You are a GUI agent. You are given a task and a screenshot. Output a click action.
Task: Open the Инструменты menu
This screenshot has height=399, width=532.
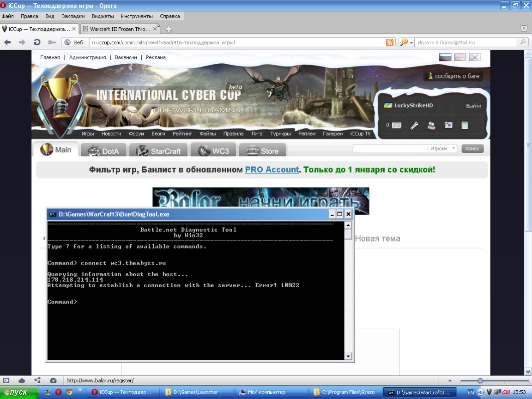[x=137, y=16]
